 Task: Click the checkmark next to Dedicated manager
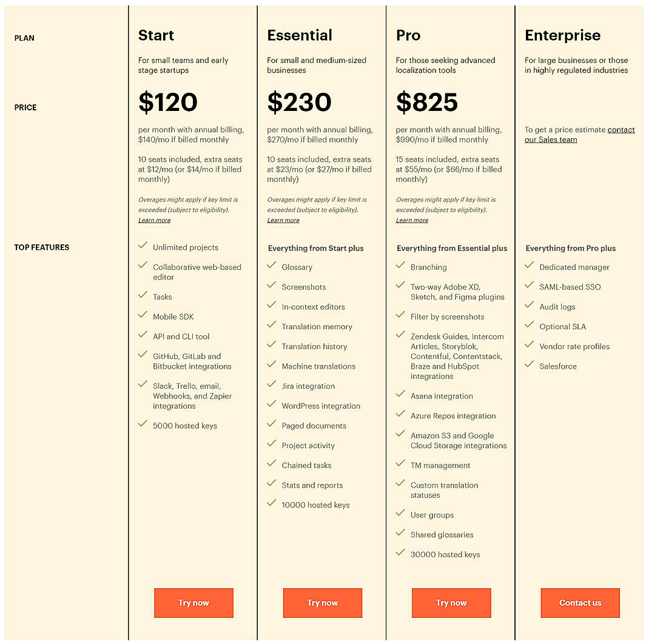tap(529, 266)
